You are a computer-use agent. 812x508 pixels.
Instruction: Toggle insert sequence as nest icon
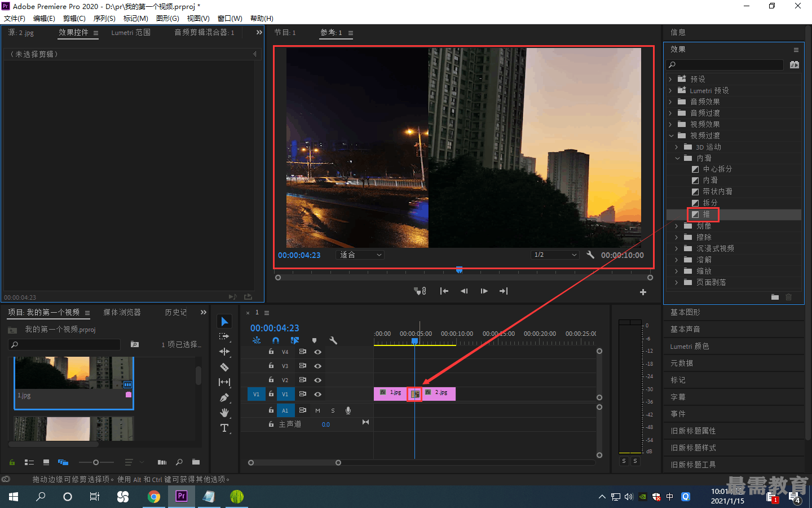pyautogui.click(x=257, y=340)
